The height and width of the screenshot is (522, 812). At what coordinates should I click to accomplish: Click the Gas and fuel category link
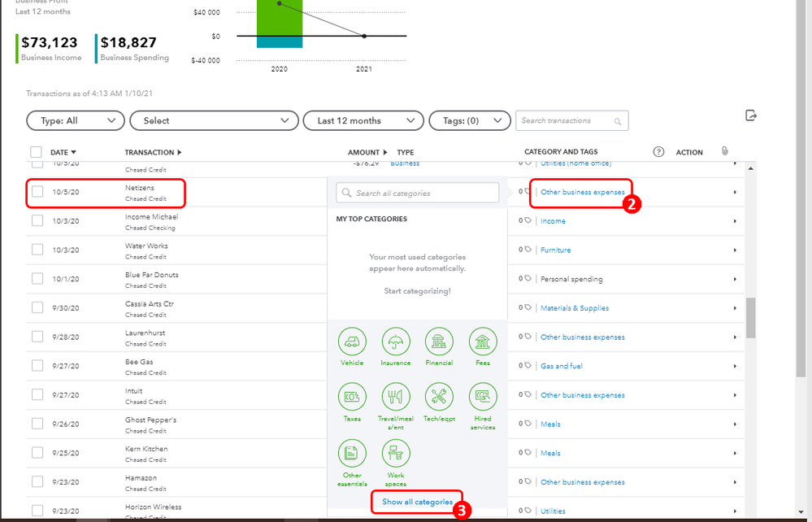point(562,366)
